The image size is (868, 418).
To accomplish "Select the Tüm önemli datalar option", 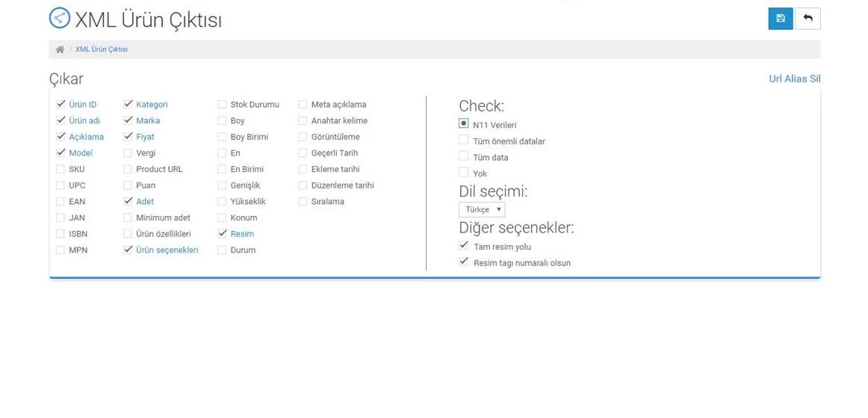I will coord(464,141).
